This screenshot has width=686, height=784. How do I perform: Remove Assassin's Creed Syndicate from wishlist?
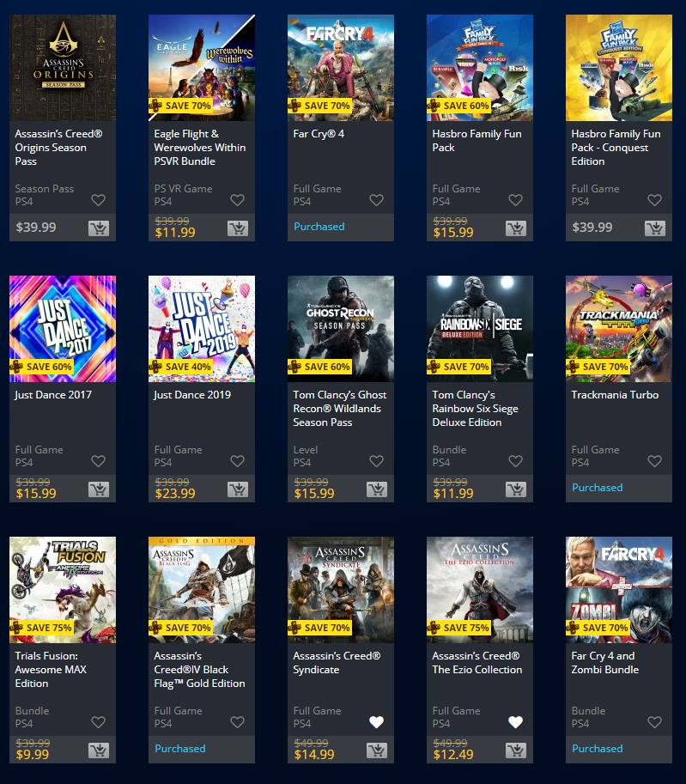(377, 722)
